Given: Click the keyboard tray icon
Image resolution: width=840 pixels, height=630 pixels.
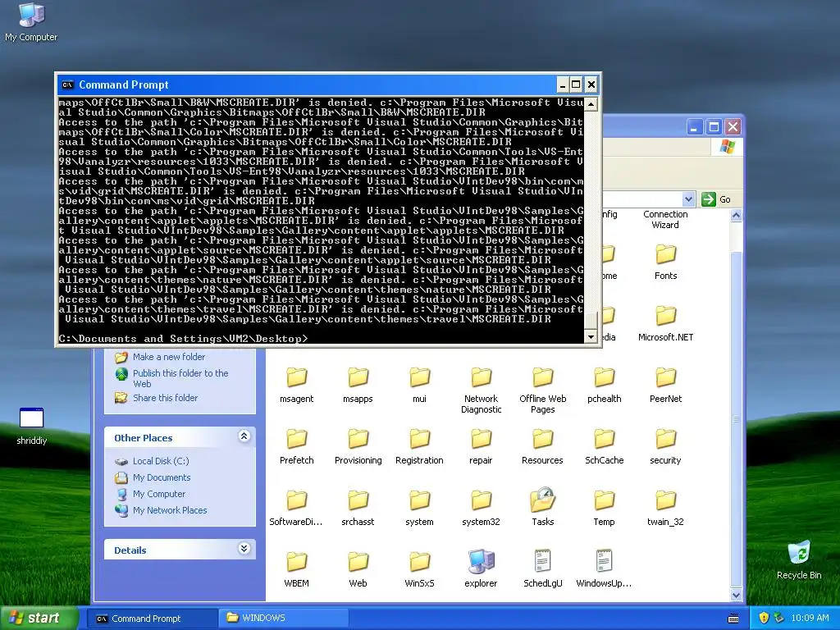Looking at the screenshot, I should [x=733, y=619].
